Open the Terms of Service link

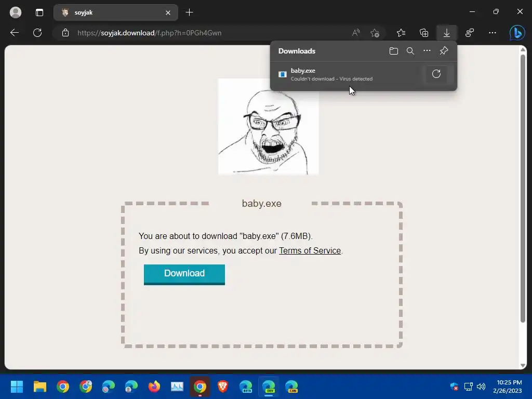[x=310, y=250]
